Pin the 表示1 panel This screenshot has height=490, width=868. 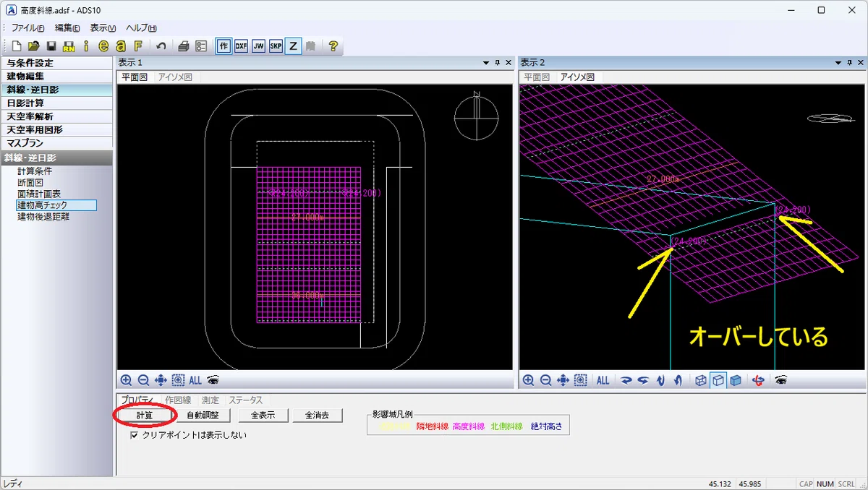497,63
